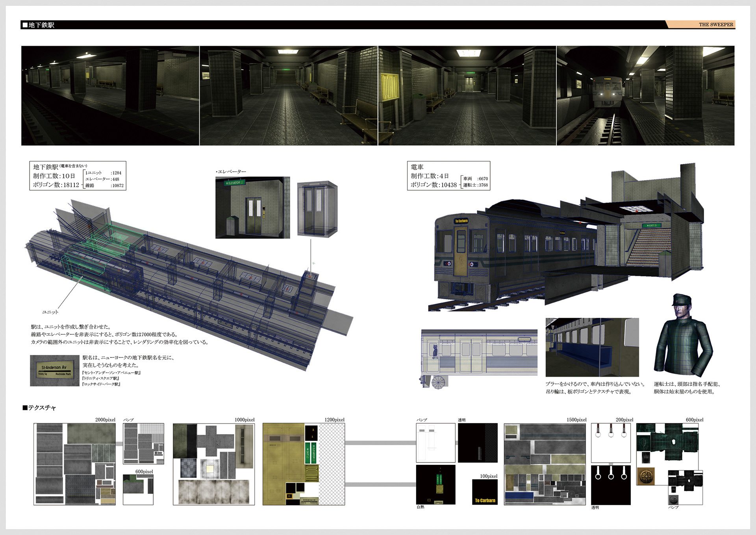Click the elevator wireframe box model
Image resolution: width=756 pixels, height=535 pixels.
pyautogui.click(x=317, y=209)
